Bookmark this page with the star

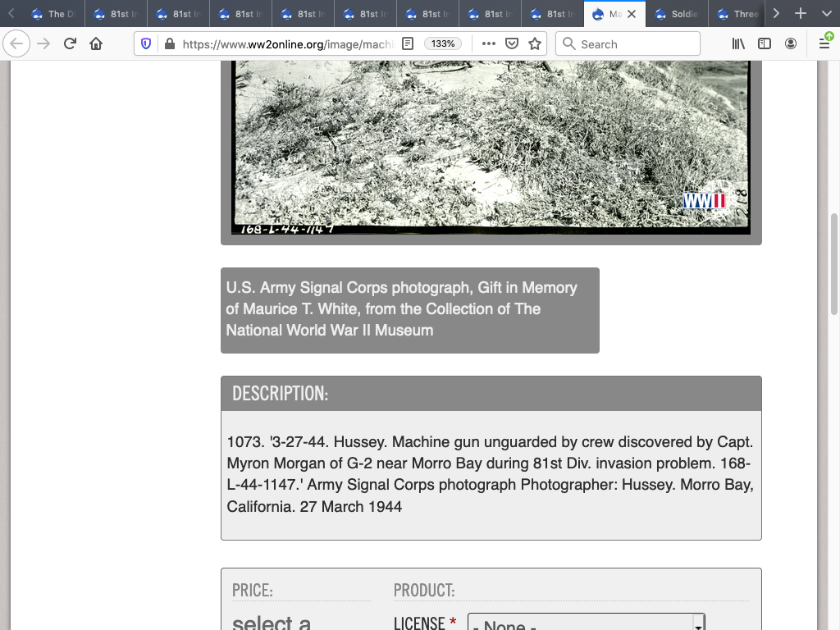click(535, 44)
